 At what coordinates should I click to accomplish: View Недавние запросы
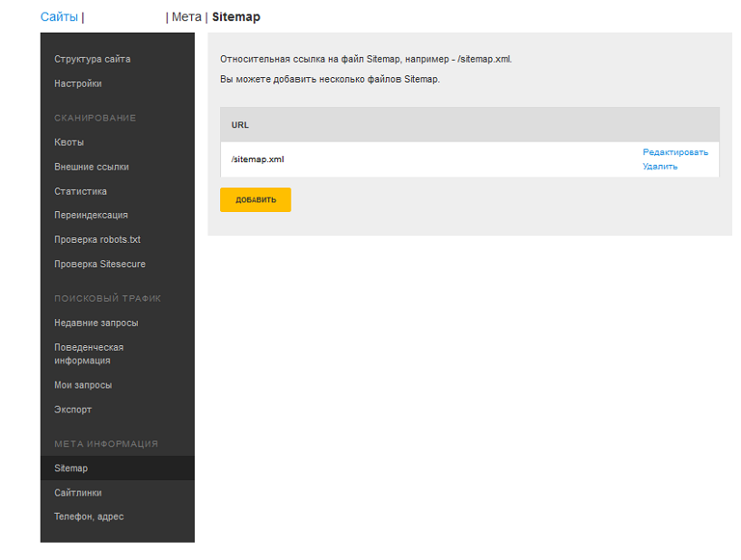pos(96,323)
